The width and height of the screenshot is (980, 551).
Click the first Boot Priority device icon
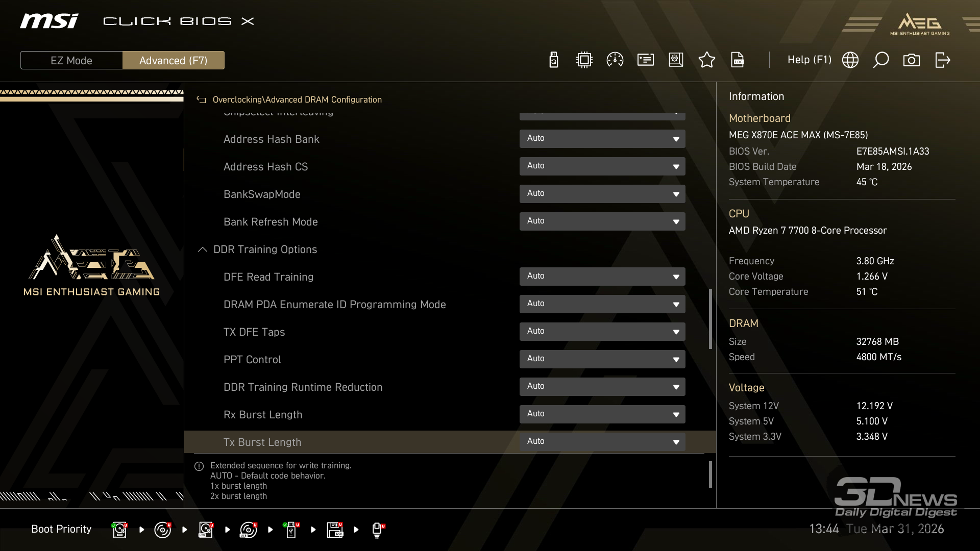tap(119, 530)
